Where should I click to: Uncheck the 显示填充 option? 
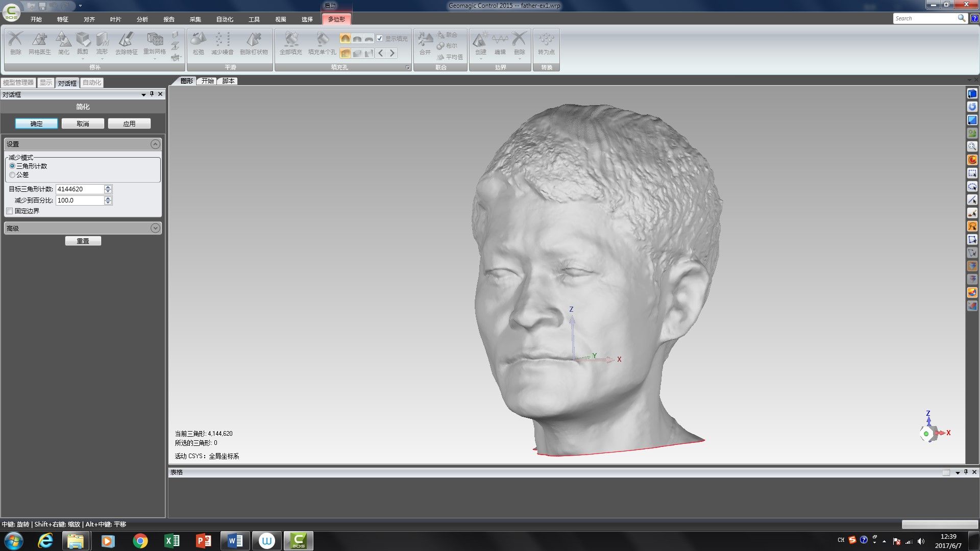[x=380, y=38]
